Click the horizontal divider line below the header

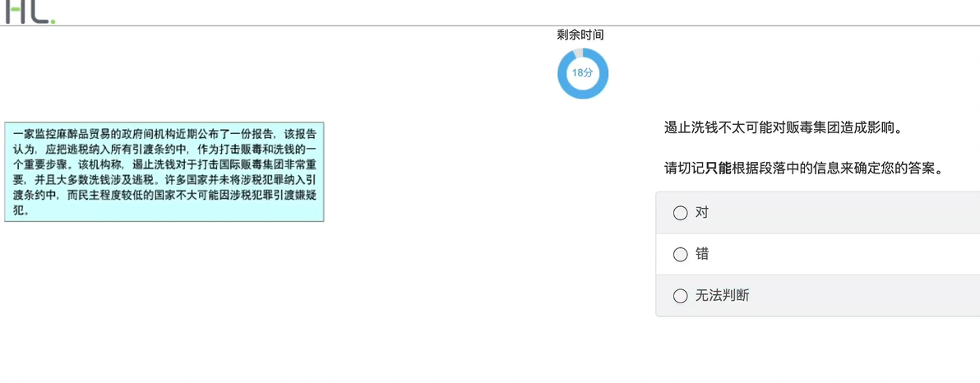pos(490,25)
